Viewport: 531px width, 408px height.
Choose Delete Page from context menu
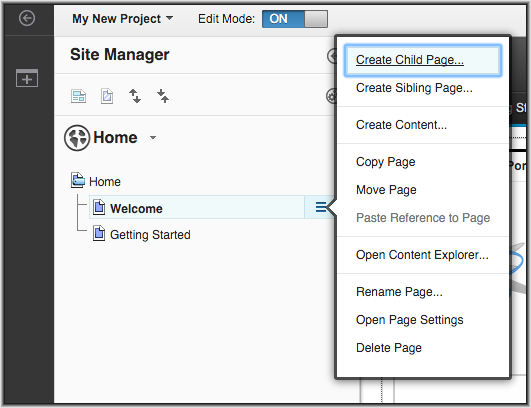click(389, 348)
